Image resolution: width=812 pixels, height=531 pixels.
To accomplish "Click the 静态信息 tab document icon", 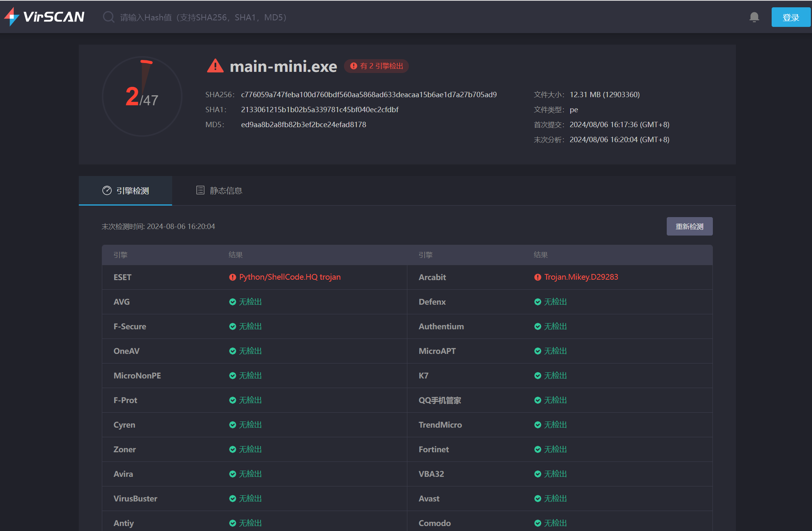I will pos(200,190).
